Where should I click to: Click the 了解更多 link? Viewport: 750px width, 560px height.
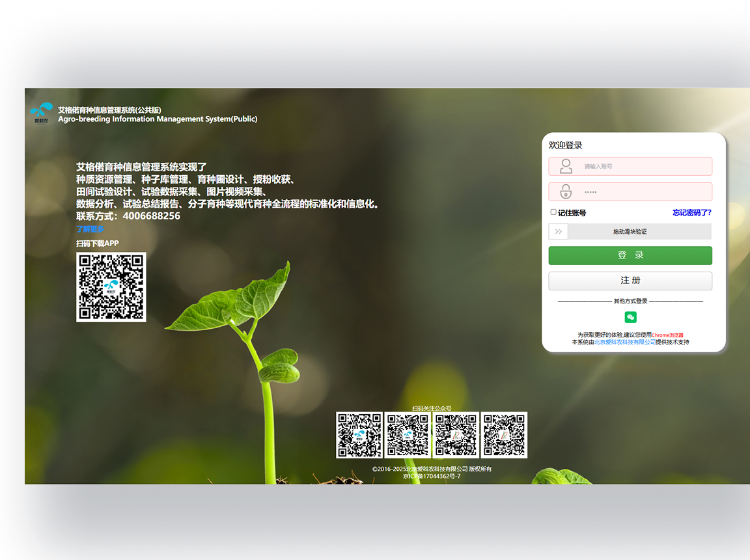pos(90,229)
